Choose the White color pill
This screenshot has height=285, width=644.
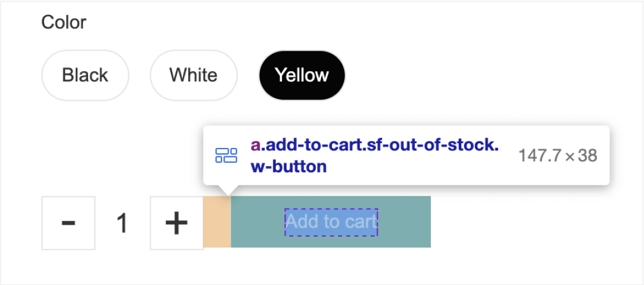[193, 75]
